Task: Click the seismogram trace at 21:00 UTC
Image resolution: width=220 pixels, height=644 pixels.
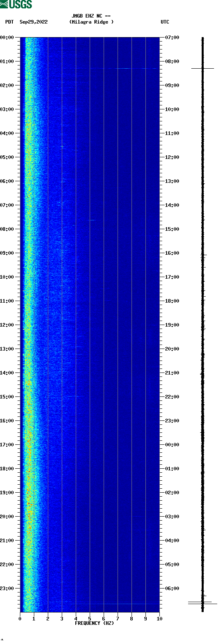Action: [202, 373]
